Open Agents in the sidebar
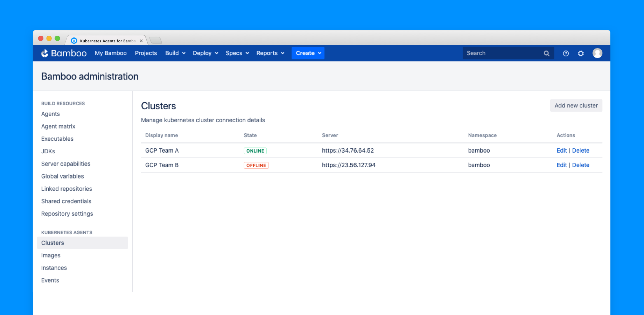This screenshot has height=315, width=644. point(50,114)
